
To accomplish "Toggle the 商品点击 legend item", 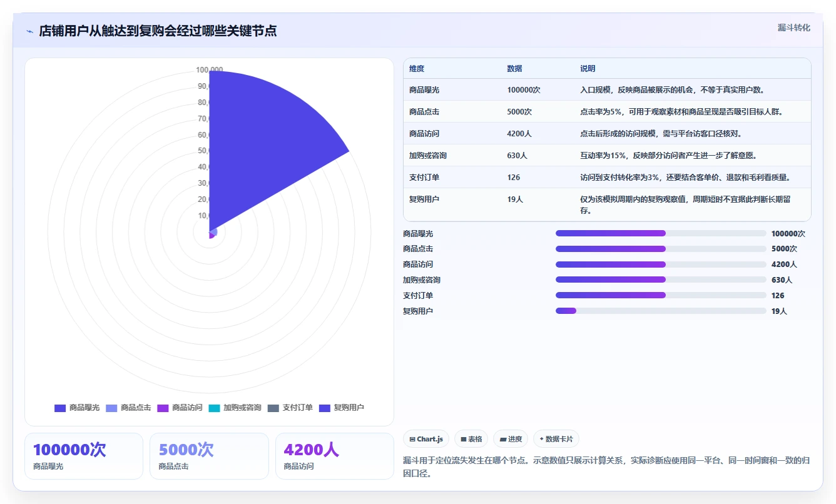I will (128, 408).
